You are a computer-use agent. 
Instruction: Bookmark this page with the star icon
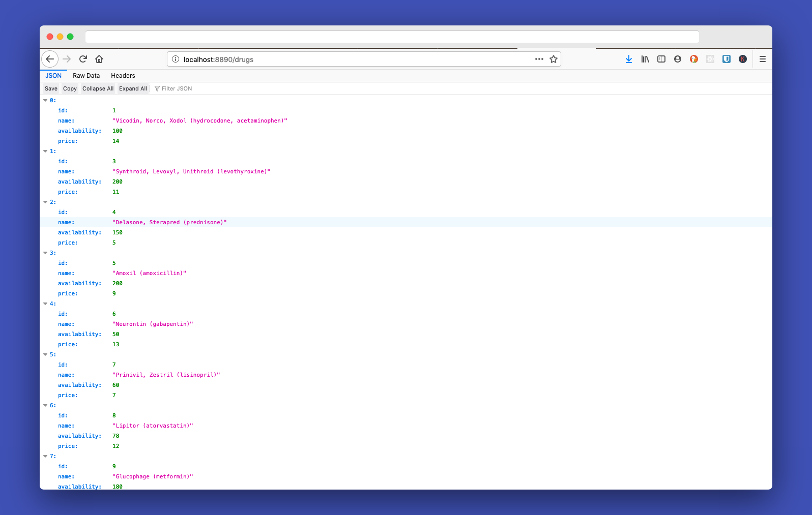554,59
